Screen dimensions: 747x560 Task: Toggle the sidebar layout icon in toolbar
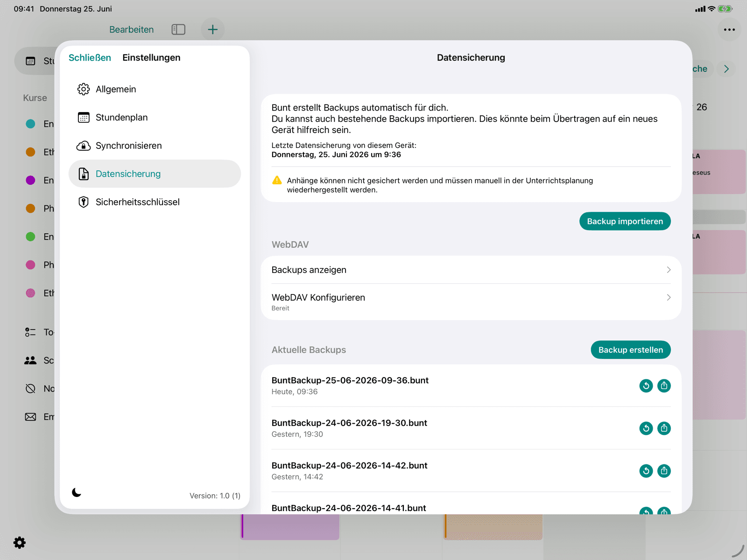pos(178,29)
